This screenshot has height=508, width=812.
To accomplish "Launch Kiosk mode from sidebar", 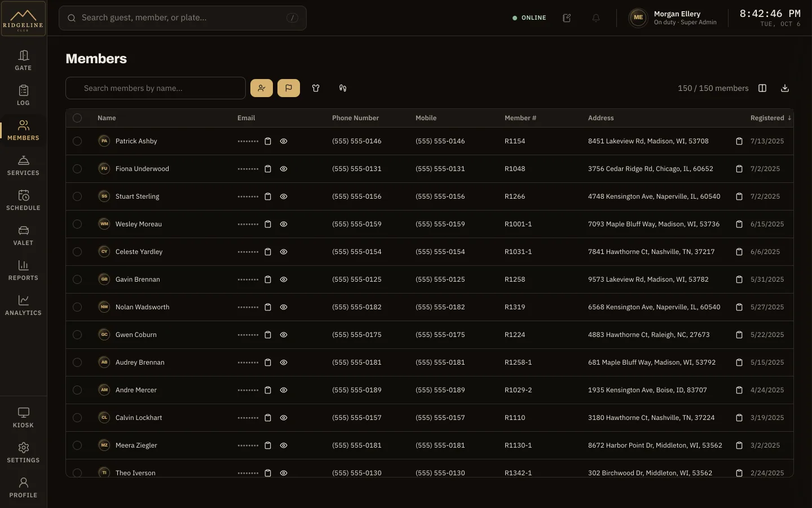I will 23,418.
